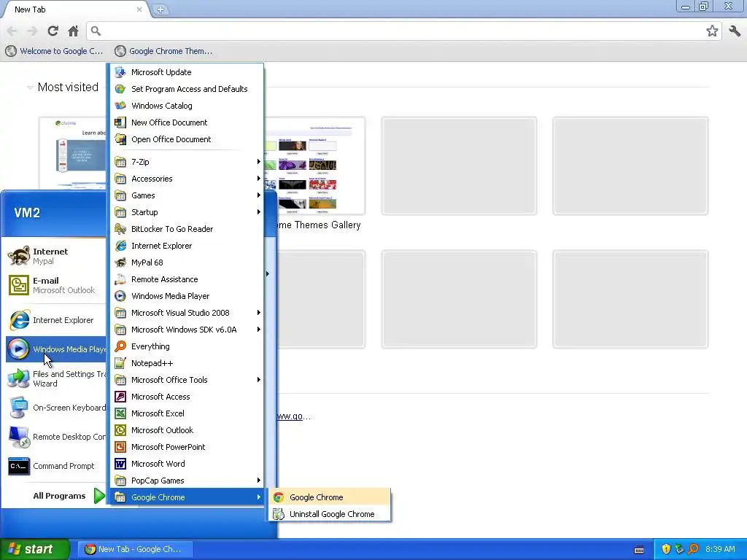This screenshot has height=560, width=747.
Task: Expand the Accessories submenu
Action: click(x=187, y=179)
